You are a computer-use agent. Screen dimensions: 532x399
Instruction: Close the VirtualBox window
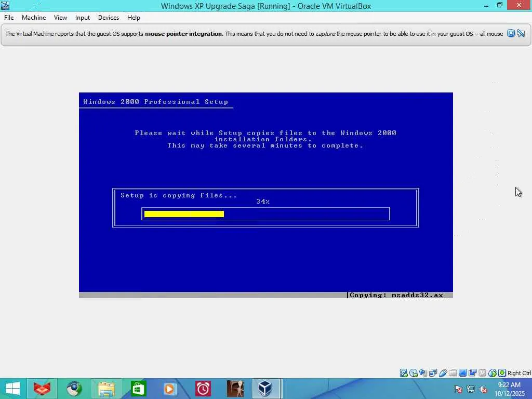coord(519,5)
